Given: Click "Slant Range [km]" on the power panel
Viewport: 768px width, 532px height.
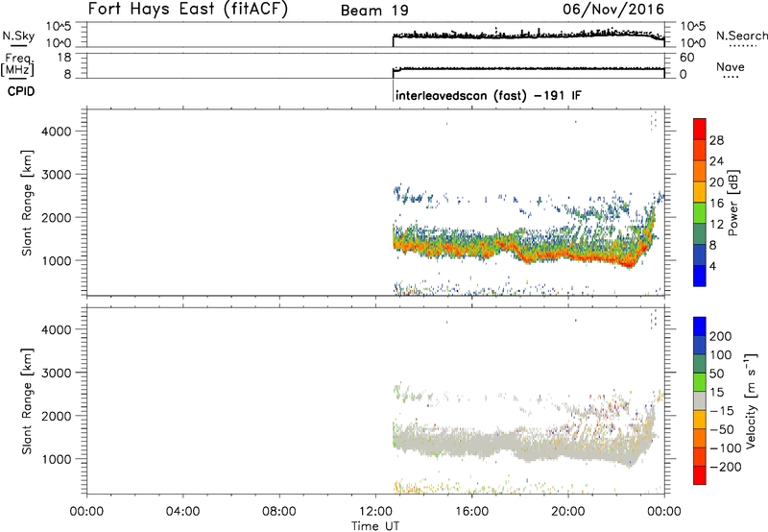Looking at the screenshot, I should coord(27,203).
